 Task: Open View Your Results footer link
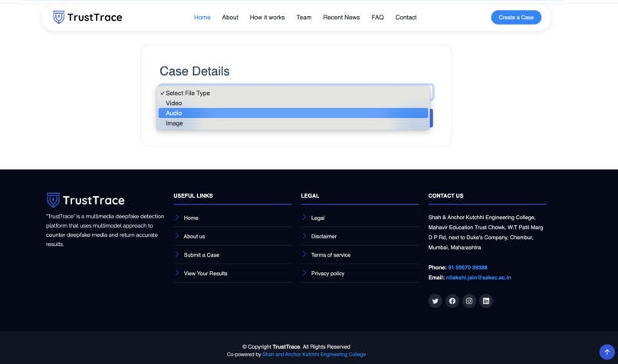click(205, 274)
